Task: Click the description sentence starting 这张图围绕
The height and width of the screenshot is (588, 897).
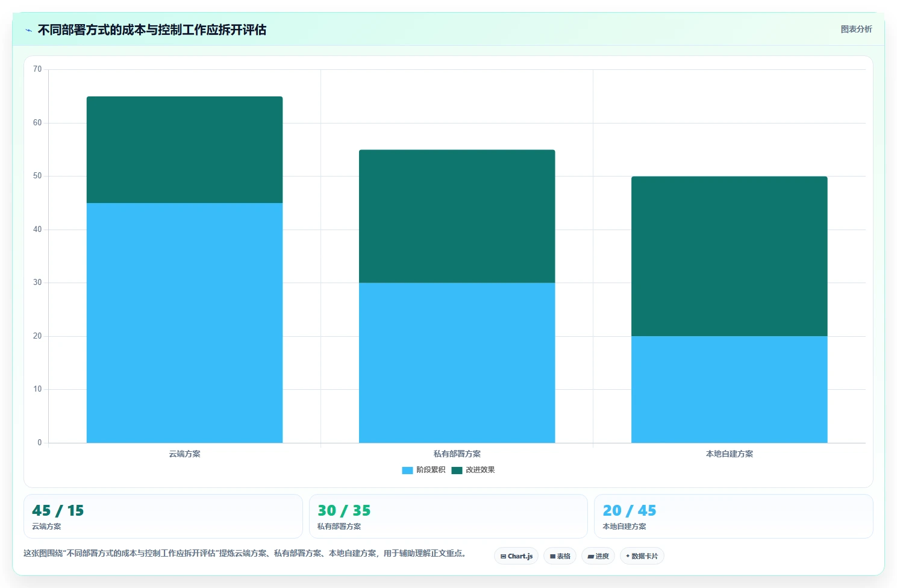Action: [246, 553]
